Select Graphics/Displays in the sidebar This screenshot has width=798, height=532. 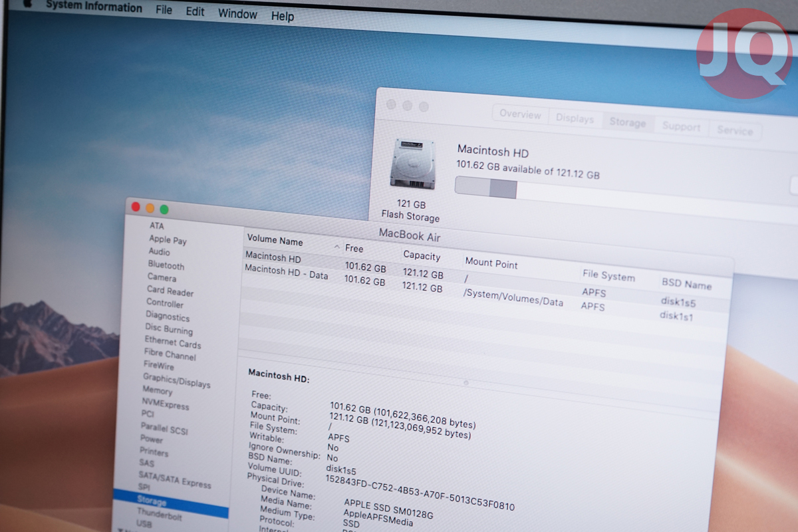point(176,380)
